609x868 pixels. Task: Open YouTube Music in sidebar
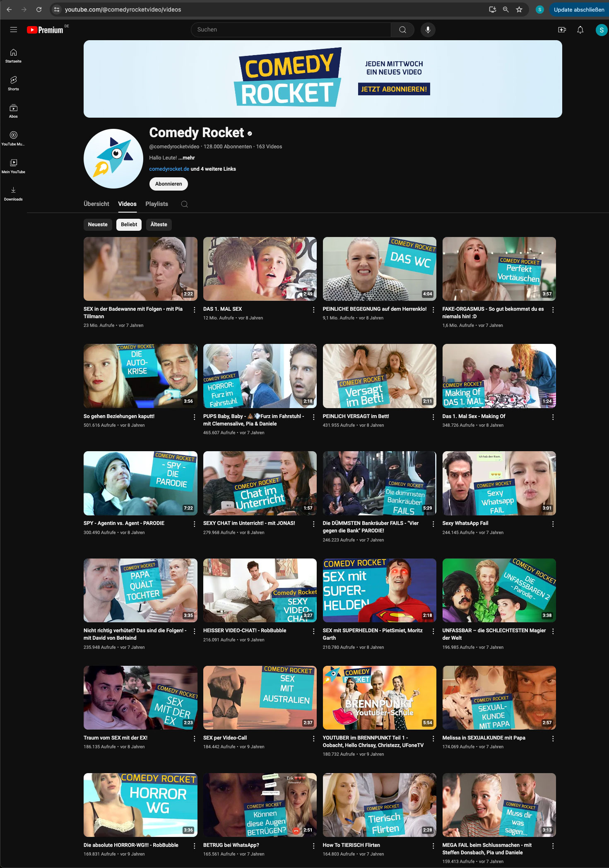[x=13, y=138]
